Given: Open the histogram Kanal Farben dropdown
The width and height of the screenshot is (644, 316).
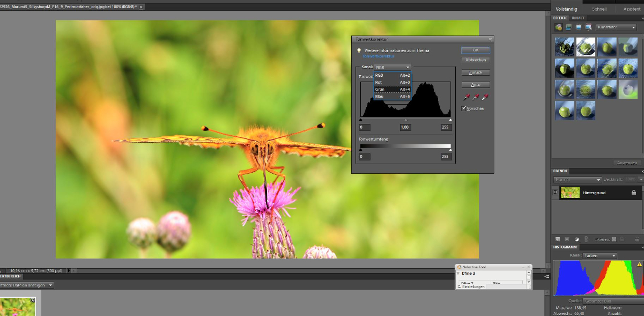Looking at the screenshot, I should (x=599, y=256).
